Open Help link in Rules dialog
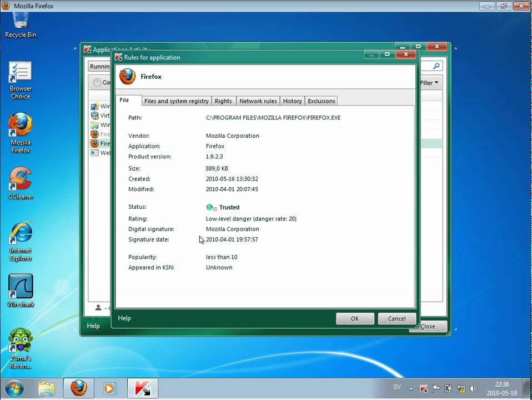The width and height of the screenshot is (532, 400). tap(124, 318)
